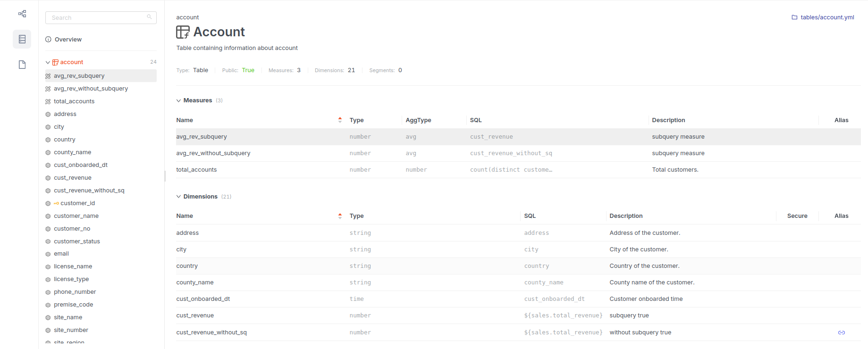Collapse the Measures section
Viewport: 868px width, 349px height.
178,100
